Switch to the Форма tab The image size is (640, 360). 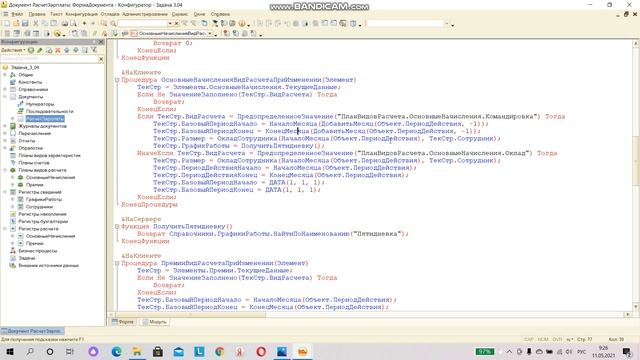tap(123, 322)
